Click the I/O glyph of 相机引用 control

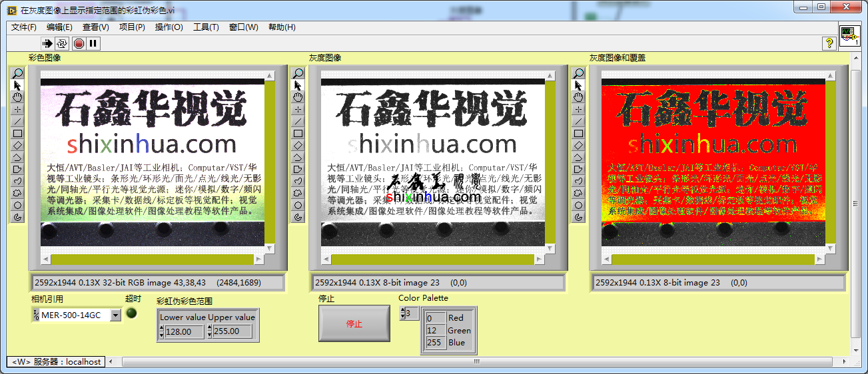coord(36,315)
